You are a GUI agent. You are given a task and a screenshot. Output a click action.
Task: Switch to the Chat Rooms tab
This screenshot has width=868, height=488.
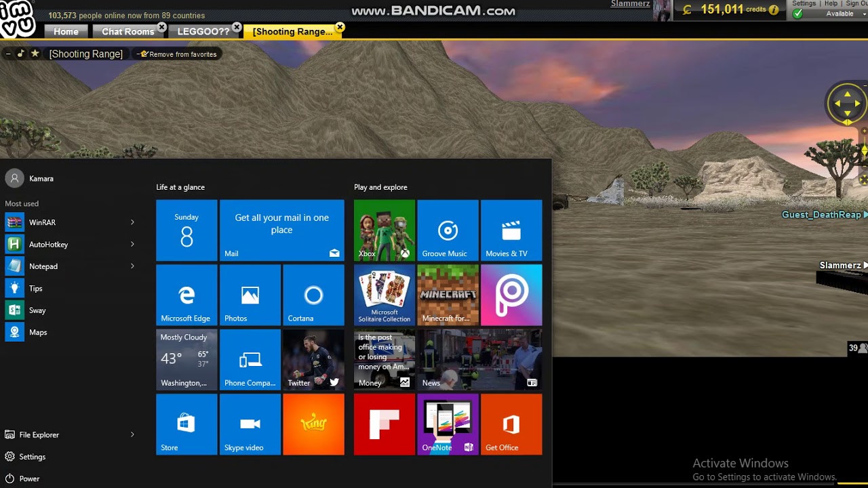pos(128,31)
